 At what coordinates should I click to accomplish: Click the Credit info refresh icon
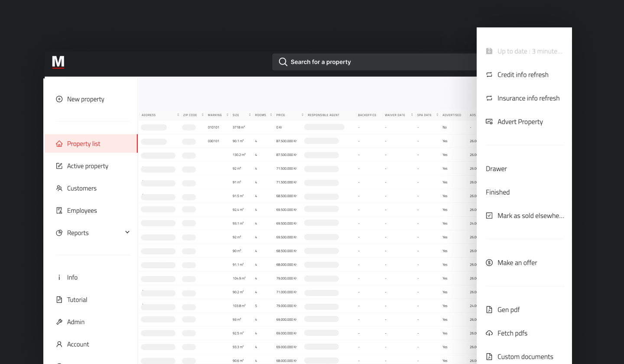(x=489, y=75)
